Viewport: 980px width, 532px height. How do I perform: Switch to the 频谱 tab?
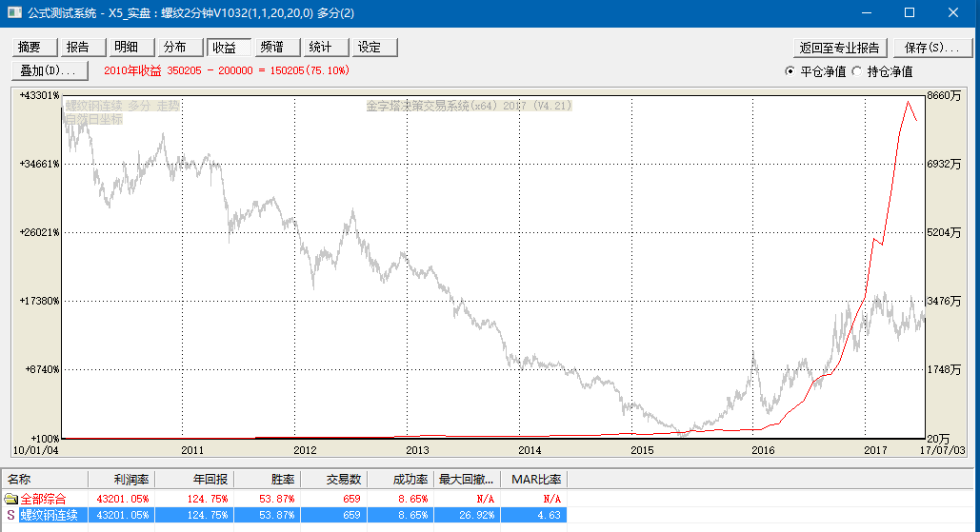pos(277,48)
